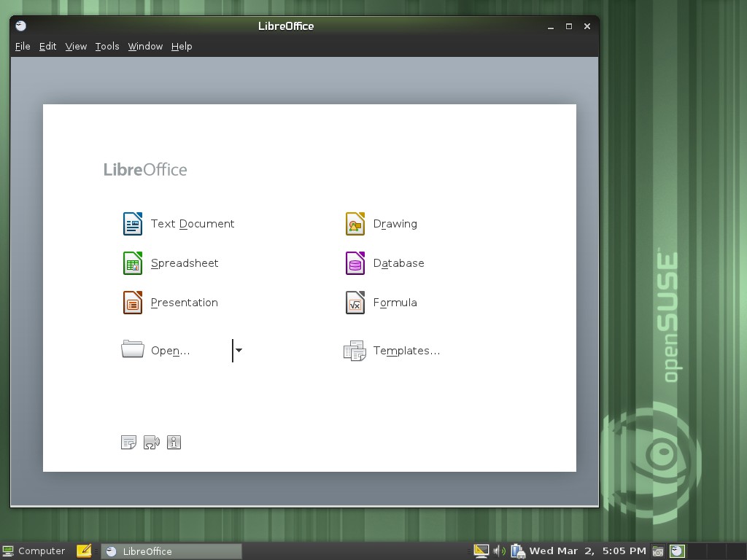Image resolution: width=747 pixels, height=560 pixels.
Task: Open the Tools menu
Action: coord(107,46)
